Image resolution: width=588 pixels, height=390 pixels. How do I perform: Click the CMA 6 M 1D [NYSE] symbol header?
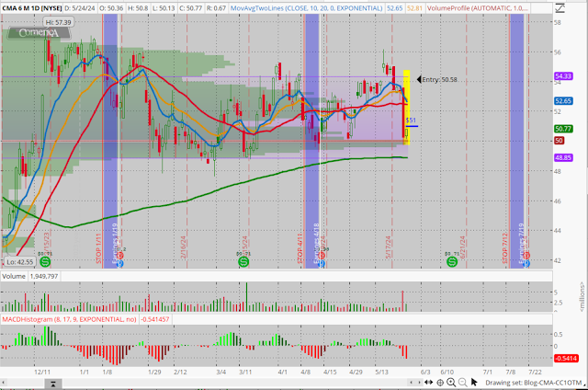pyautogui.click(x=31, y=8)
